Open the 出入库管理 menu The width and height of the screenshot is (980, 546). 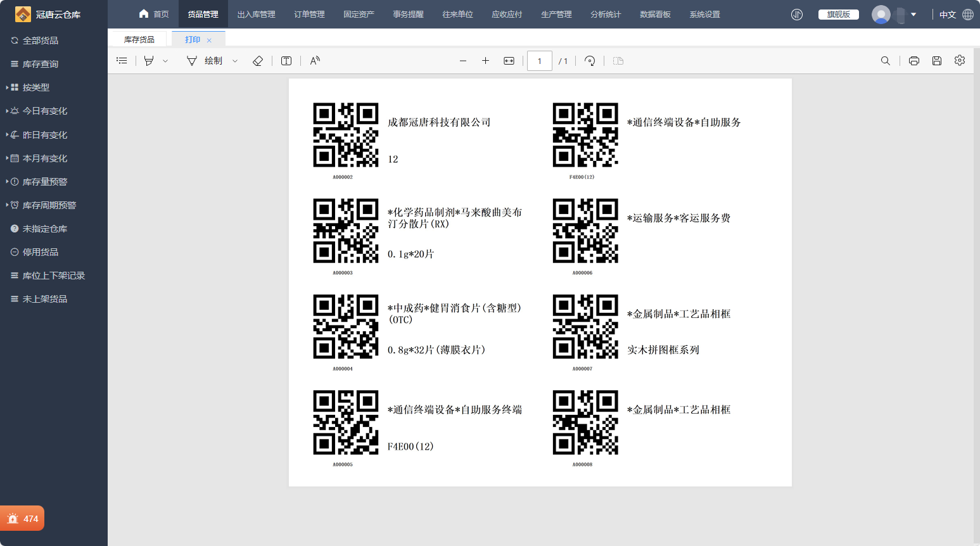tap(256, 14)
